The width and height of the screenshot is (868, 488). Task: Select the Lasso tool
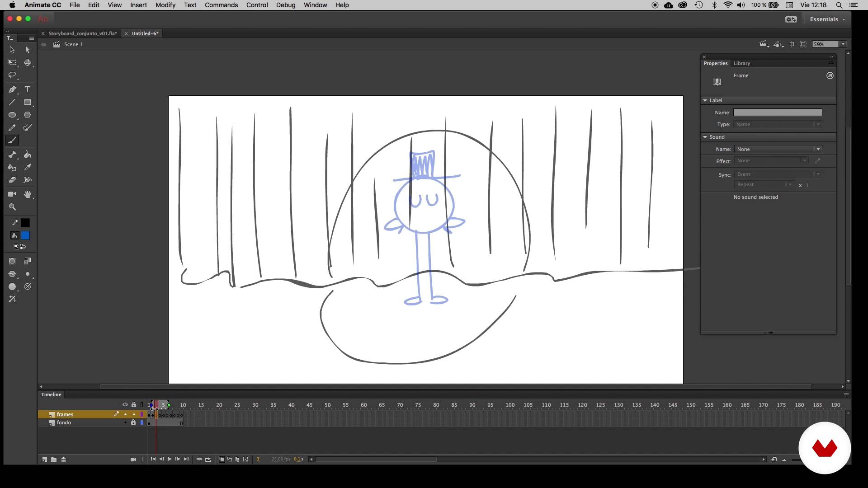(12, 75)
